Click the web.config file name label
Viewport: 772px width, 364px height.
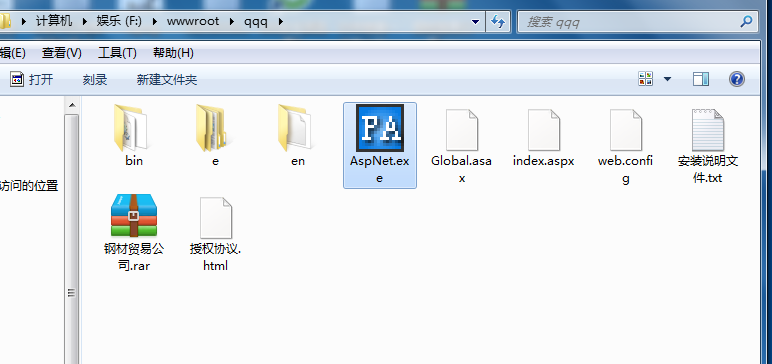click(x=626, y=169)
